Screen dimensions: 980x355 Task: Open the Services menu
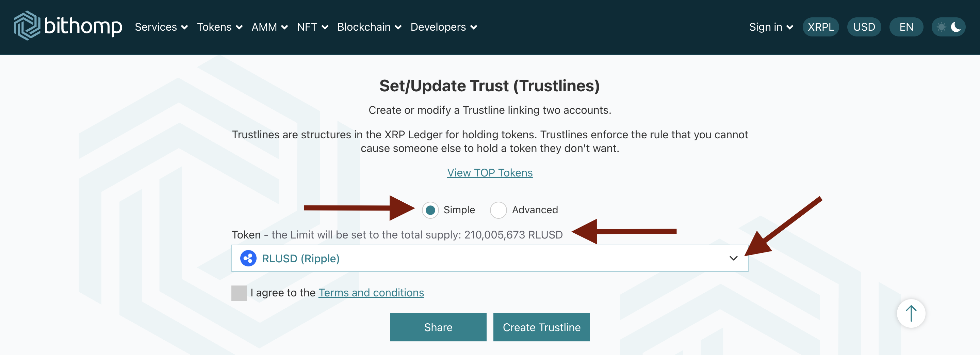click(x=161, y=27)
